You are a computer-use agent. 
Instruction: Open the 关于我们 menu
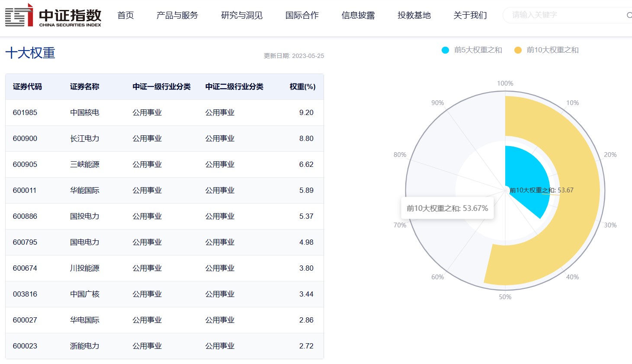pyautogui.click(x=470, y=16)
